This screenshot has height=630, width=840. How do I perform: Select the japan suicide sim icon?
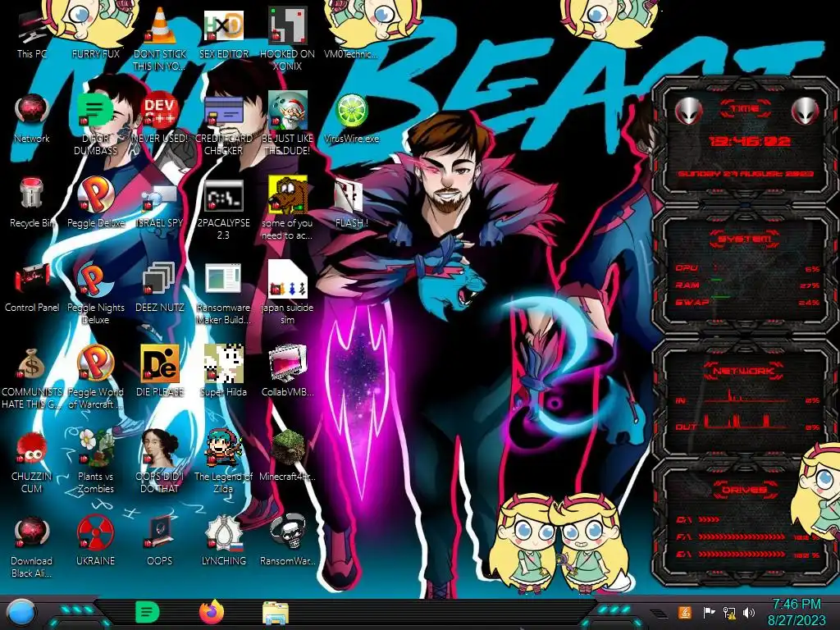point(288,280)
